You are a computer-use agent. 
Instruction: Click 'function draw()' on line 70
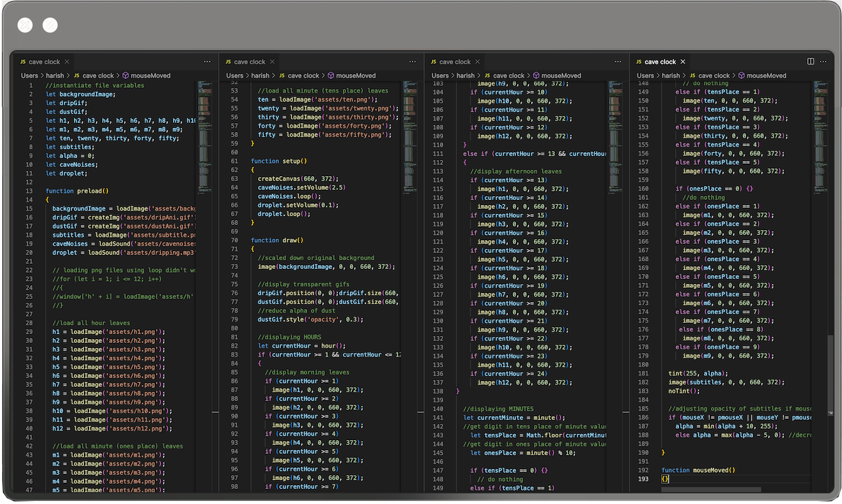277,240
